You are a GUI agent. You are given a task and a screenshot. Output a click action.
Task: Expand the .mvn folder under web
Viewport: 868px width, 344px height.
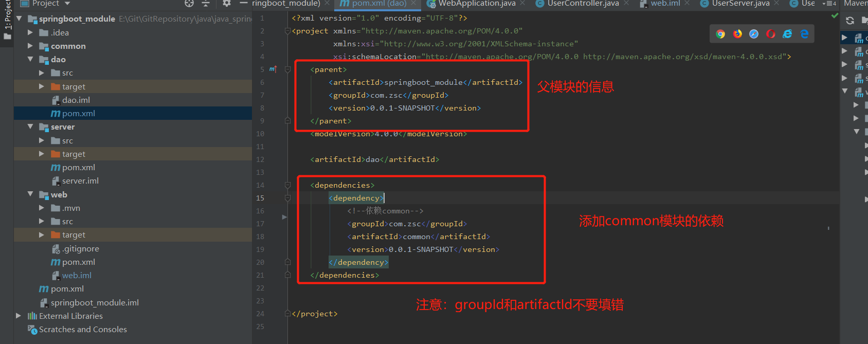click(x=42, y=208)
